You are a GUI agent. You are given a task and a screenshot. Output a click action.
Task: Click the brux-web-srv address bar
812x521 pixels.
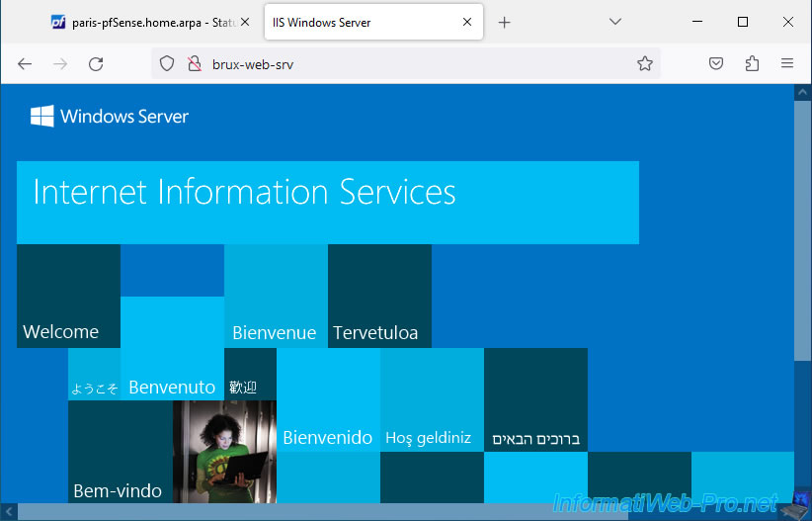coord(405,63)
